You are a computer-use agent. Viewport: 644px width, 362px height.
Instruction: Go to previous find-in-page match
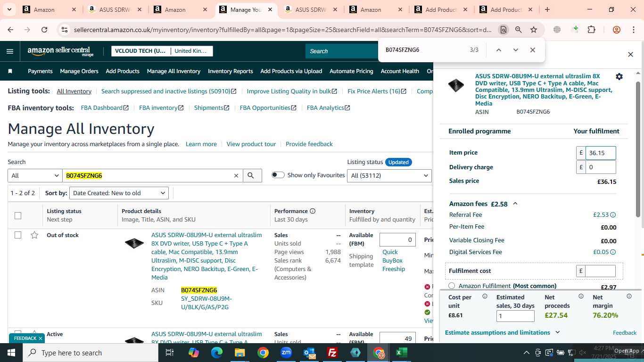[498, 50]
